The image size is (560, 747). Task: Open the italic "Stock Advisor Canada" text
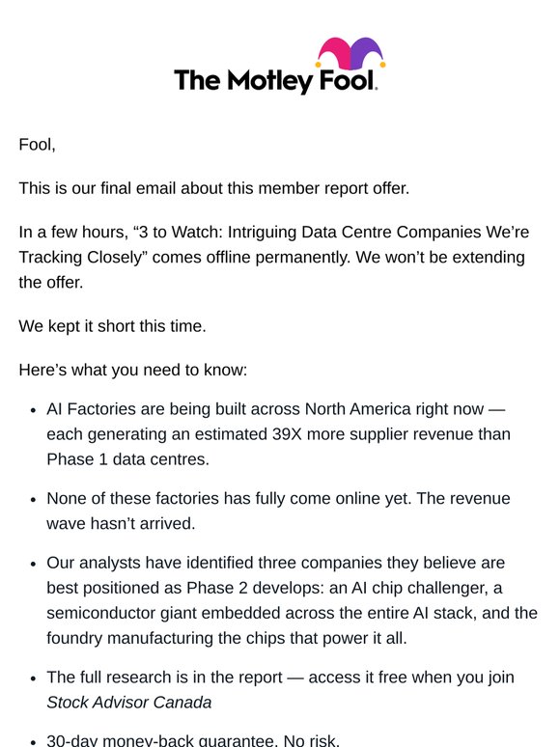pyautogui.click(x=129, y=703)
